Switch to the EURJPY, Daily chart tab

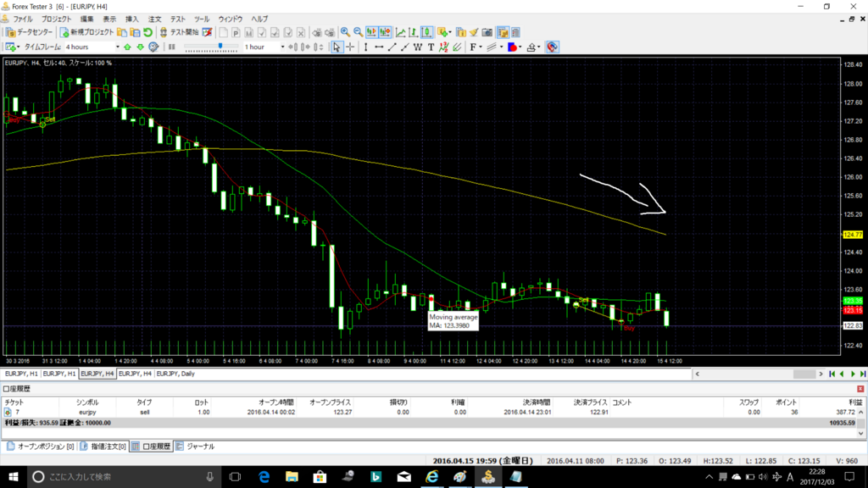[175, 374]
